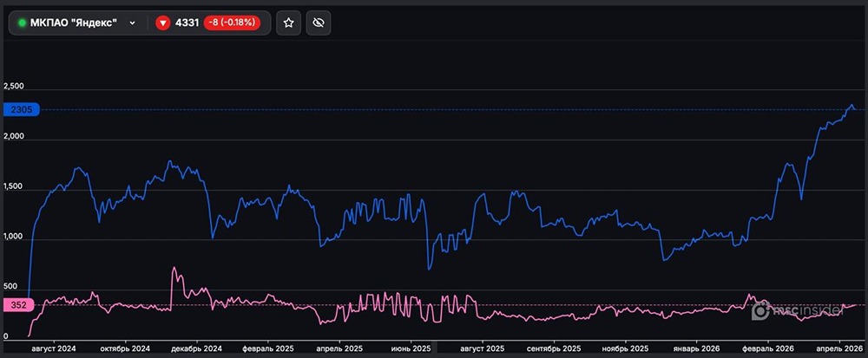Toggle the crossed-eye hide visibility button
This screenshot has width=868, height=358.
[x=319, y=23]
